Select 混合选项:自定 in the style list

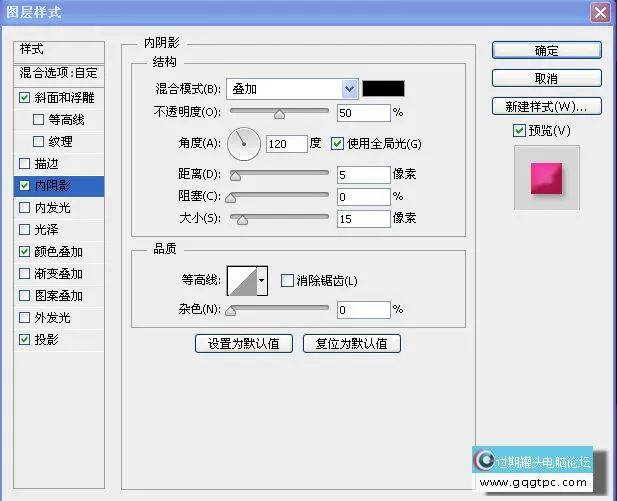click(x=60, y=73)
